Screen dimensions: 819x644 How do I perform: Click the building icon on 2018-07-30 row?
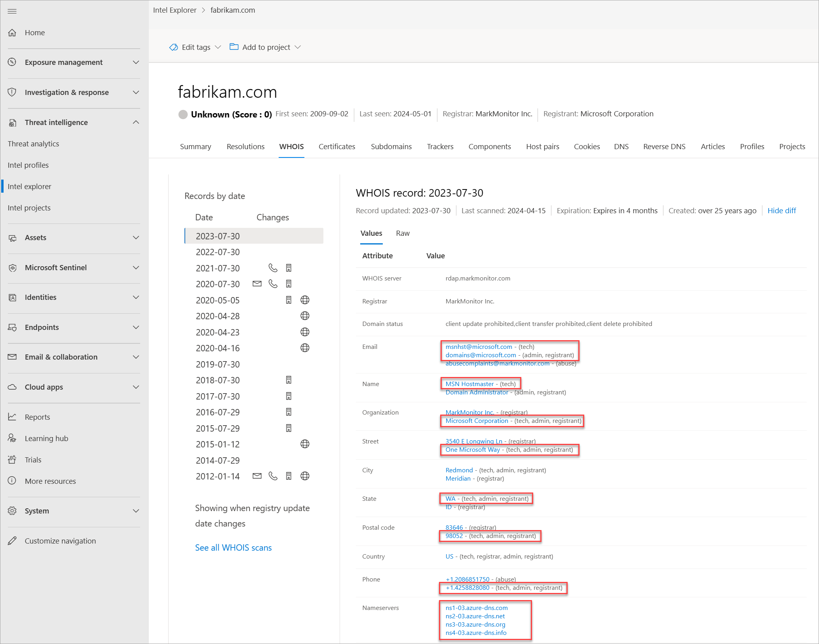point(289,380)
